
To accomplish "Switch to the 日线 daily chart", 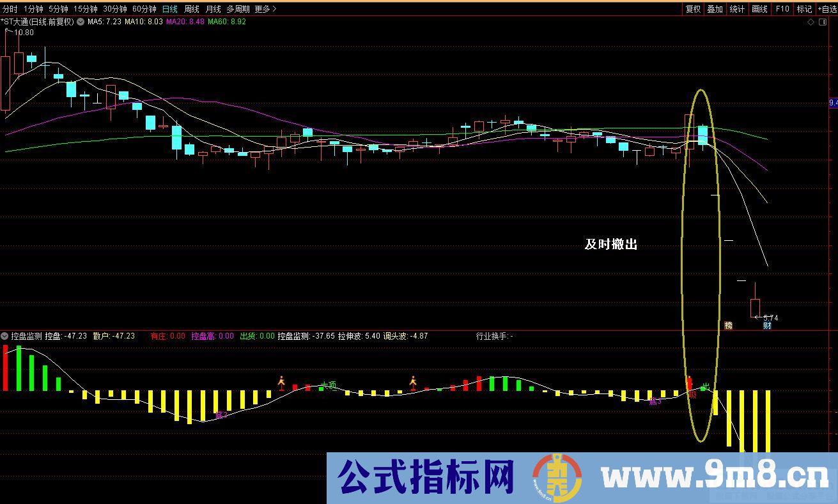I will coord(170,9).
